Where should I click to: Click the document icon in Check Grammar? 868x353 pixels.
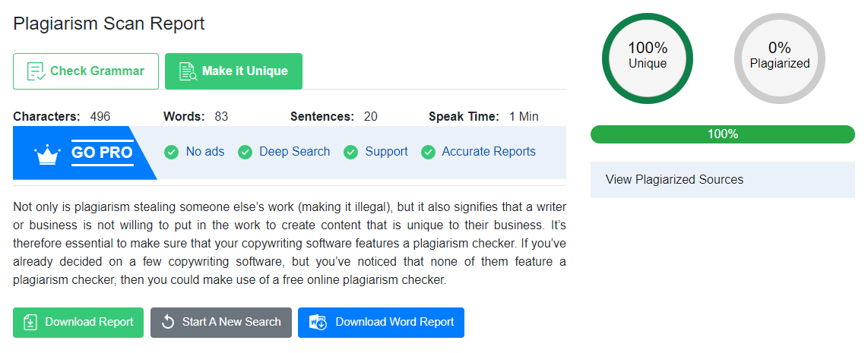pyautogui.click(x=36, y=71)
